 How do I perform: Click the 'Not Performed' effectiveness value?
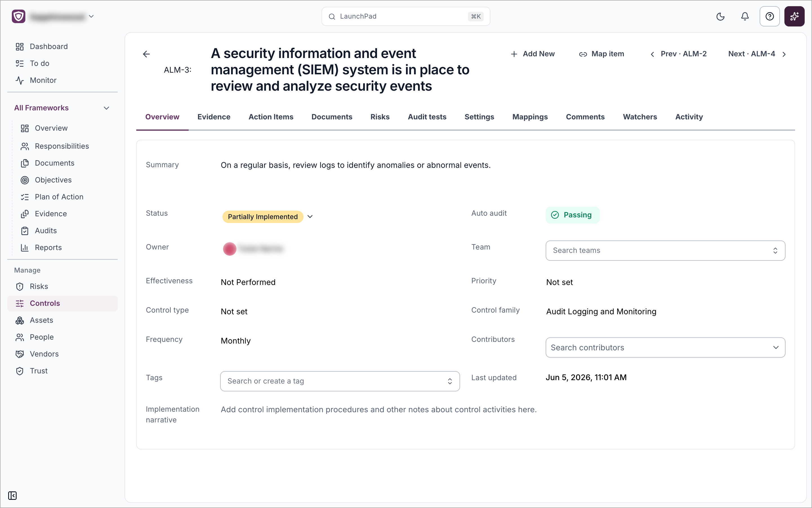[x=248, y=282]
